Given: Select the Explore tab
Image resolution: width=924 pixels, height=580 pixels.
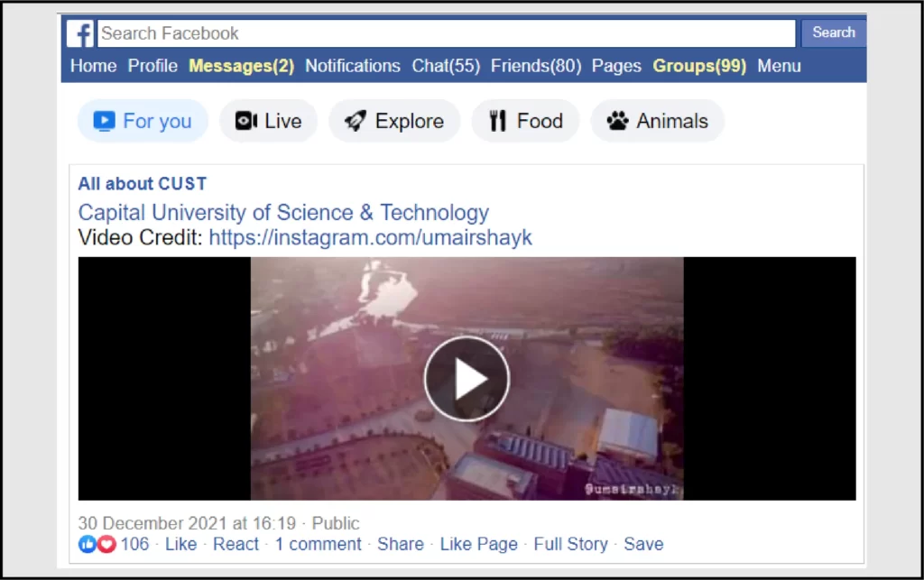Looking at the screenshot, I should [394, 121].
